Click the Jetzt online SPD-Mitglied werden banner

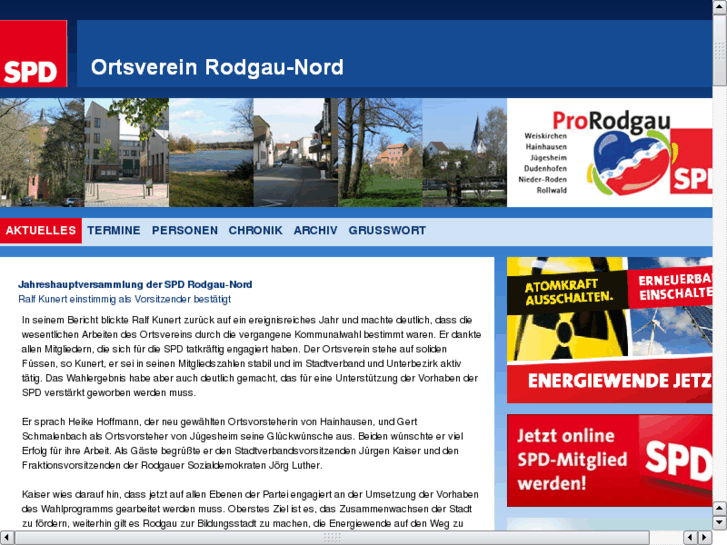click(x=610, y=461)
